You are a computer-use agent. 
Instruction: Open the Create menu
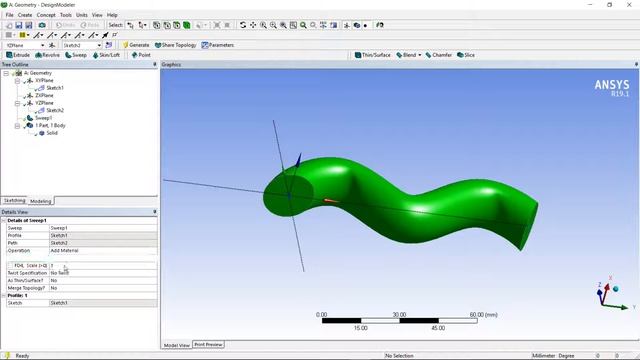point(25,15)
